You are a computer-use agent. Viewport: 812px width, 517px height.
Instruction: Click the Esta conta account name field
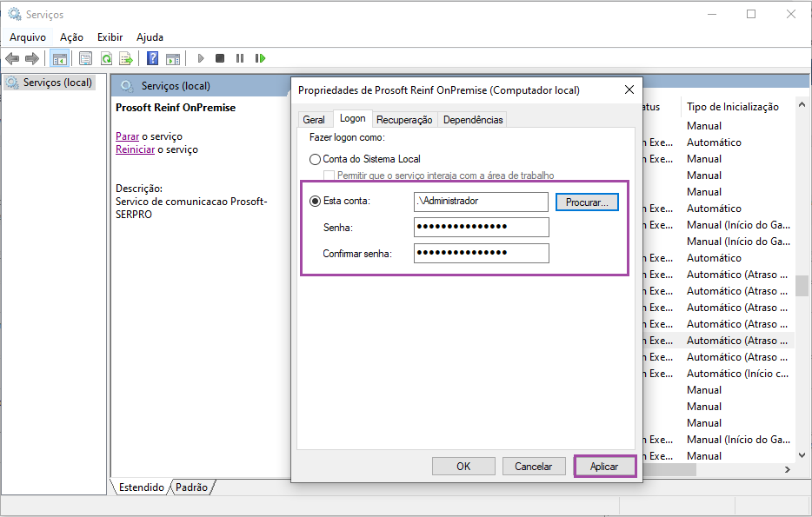(481, 202)
